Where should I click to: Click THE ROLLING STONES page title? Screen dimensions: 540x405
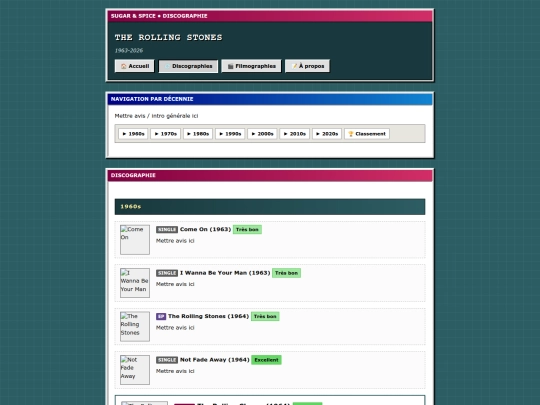(168, 37)
